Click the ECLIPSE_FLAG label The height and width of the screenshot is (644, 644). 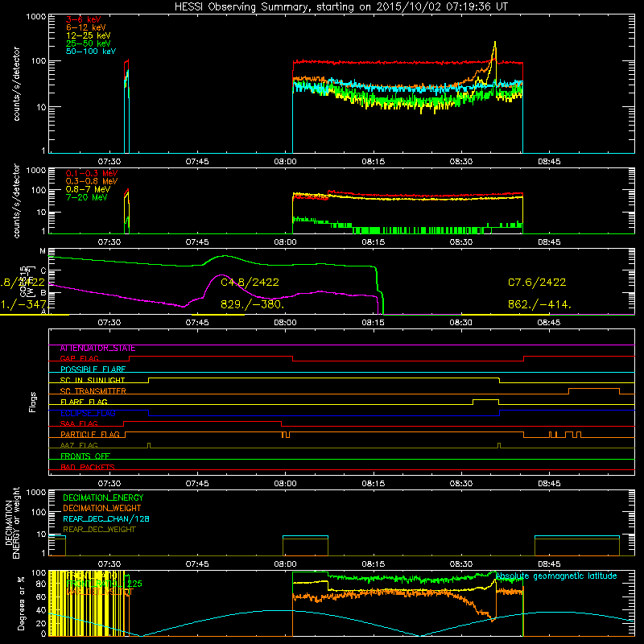coord(88,413)
